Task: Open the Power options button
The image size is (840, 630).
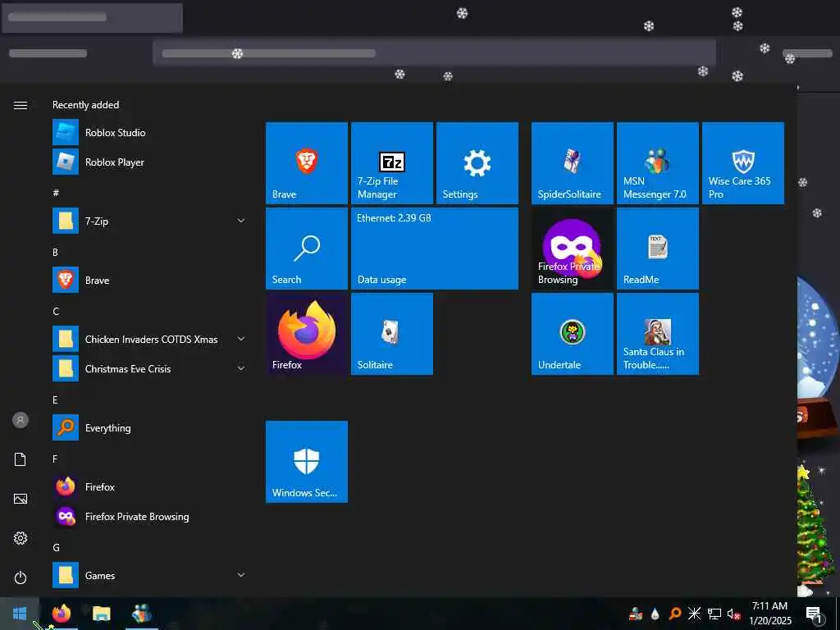Action: tap(21, 577)
